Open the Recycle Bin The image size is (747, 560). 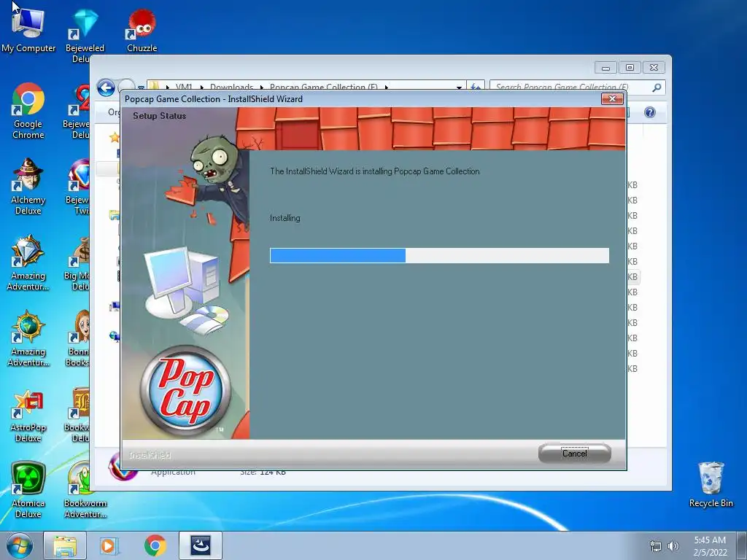(711, 485)
